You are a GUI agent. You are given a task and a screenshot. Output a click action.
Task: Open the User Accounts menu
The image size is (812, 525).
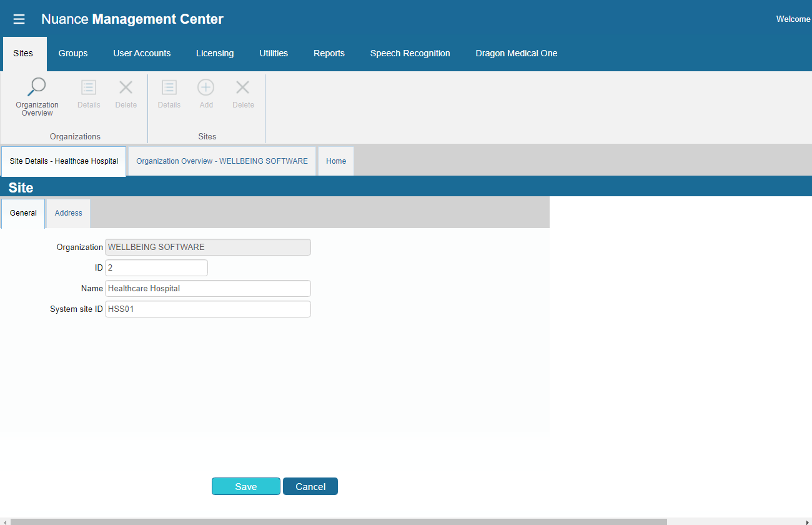pos(142,53)
